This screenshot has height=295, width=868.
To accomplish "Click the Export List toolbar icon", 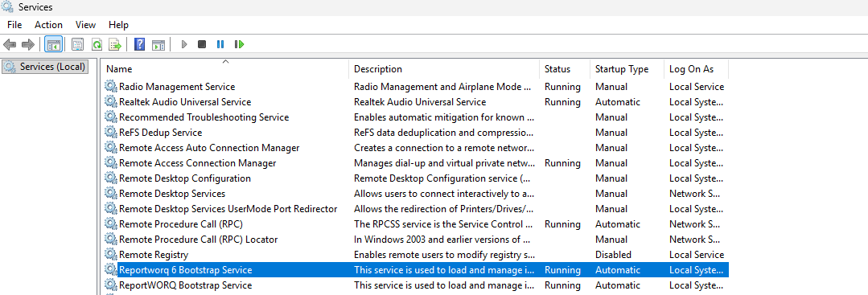I will coord(114,44).
